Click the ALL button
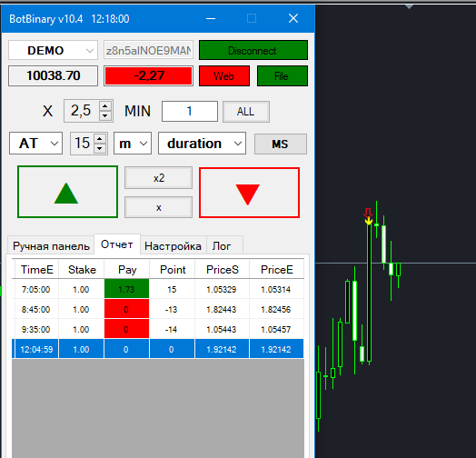 (246, 112)
